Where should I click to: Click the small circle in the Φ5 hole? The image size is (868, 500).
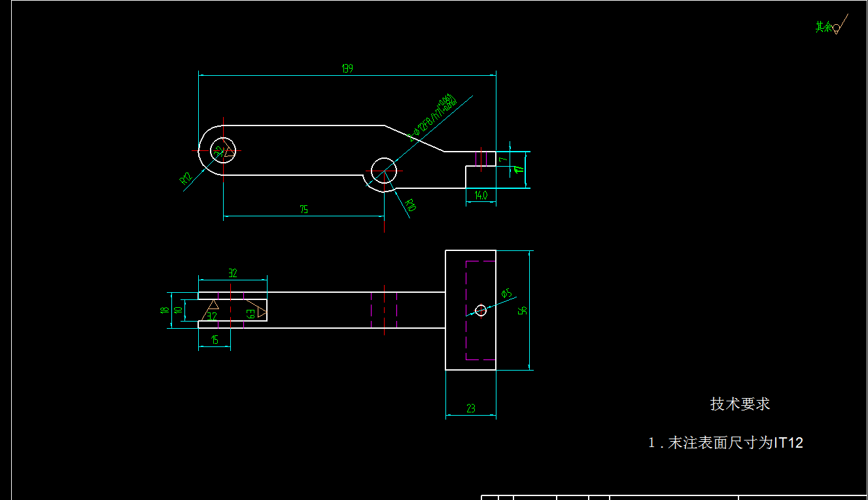(x=481, y=309)
